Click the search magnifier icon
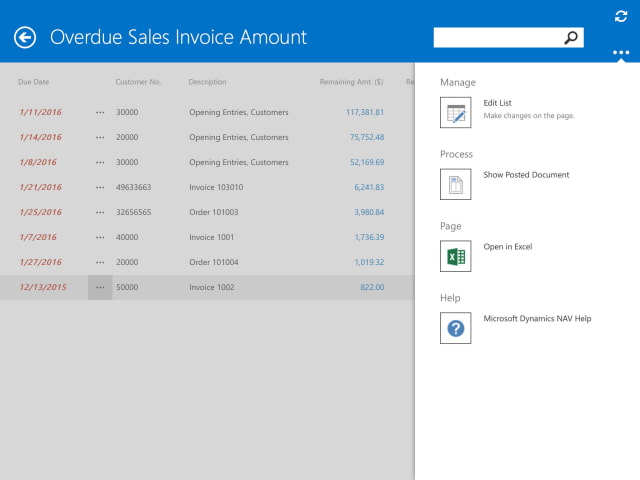640x480 pixels. [x=571, y=37]
